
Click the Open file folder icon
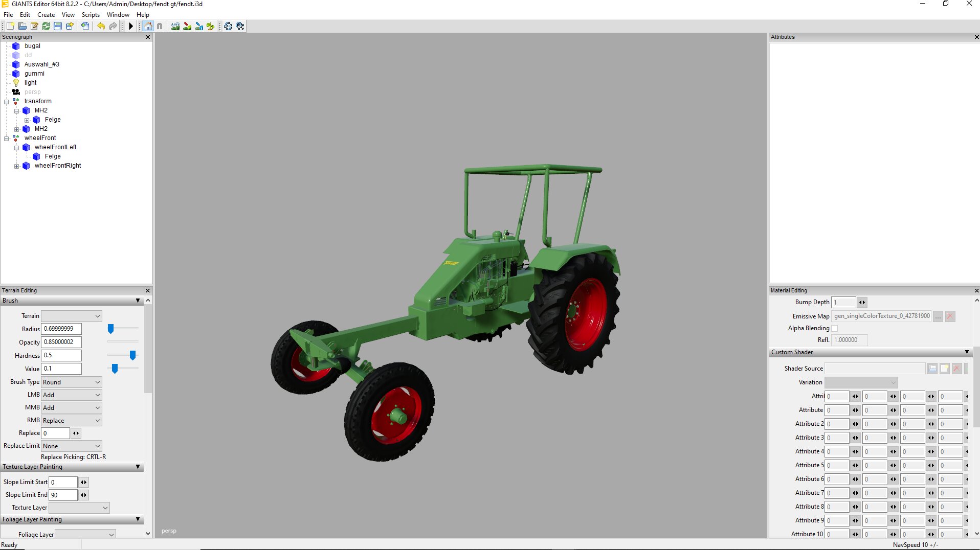(x=22, y=26)
